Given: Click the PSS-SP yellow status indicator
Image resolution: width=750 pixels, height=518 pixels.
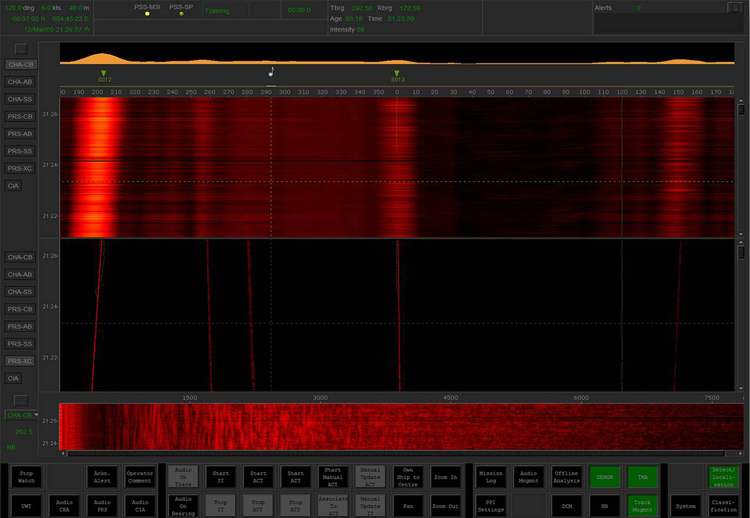Looking at the screenshot, I should [x=181, y=15].
